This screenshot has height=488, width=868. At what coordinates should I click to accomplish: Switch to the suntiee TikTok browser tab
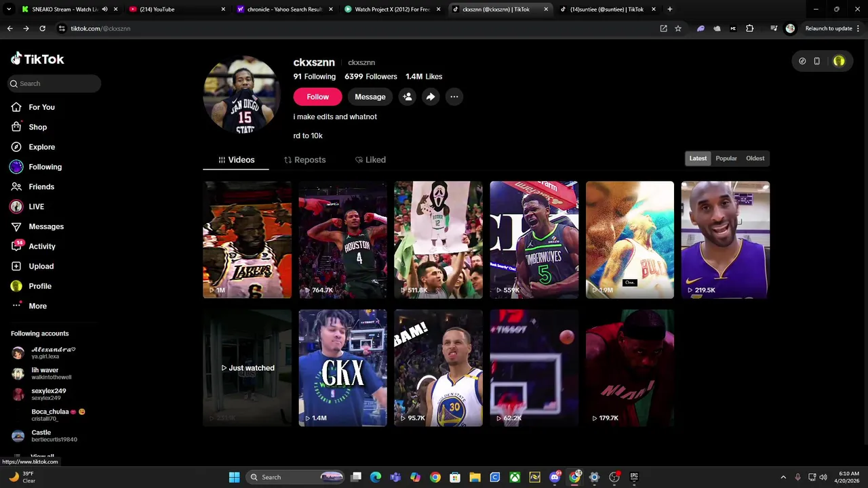(x=607, y=9)
